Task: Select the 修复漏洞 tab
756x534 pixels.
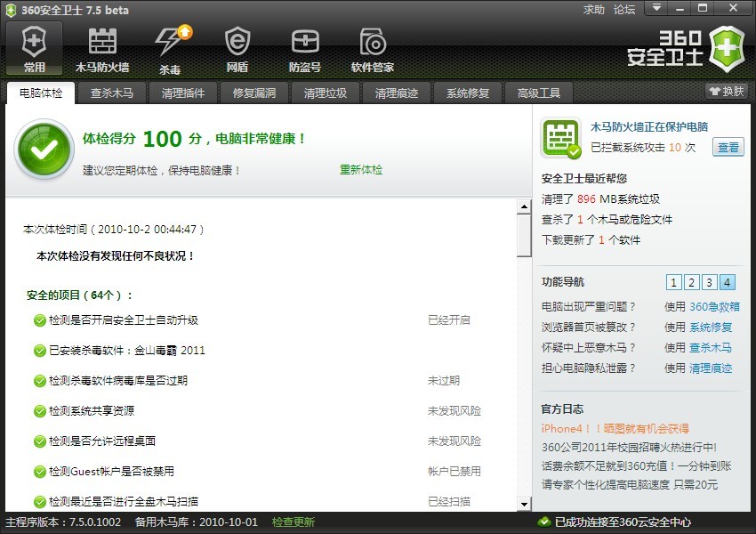Action: click(254, 93)
